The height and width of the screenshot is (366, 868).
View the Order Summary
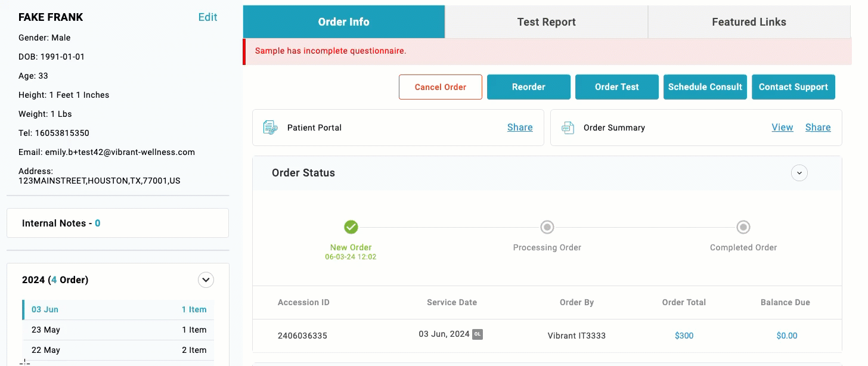pyautogui.click(x=782, y=128)
